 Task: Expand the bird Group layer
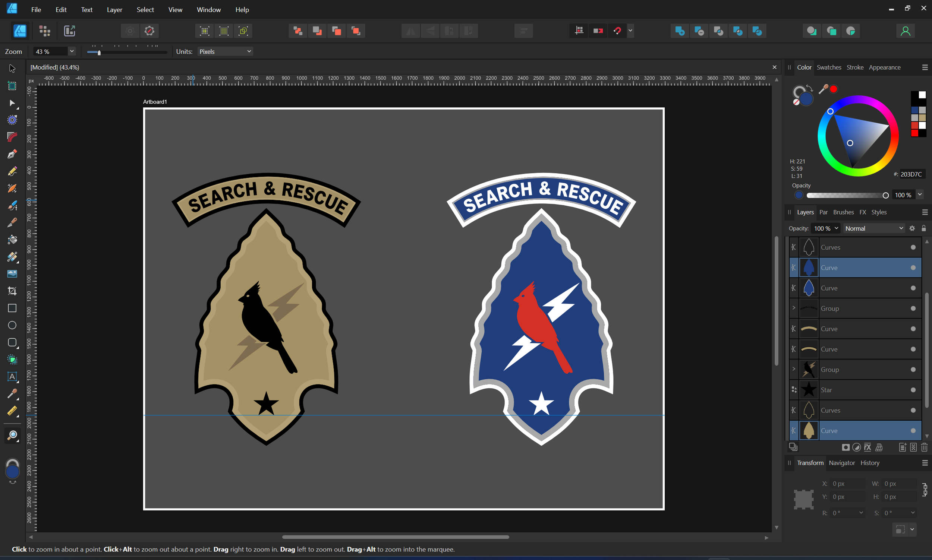(794, 370)
